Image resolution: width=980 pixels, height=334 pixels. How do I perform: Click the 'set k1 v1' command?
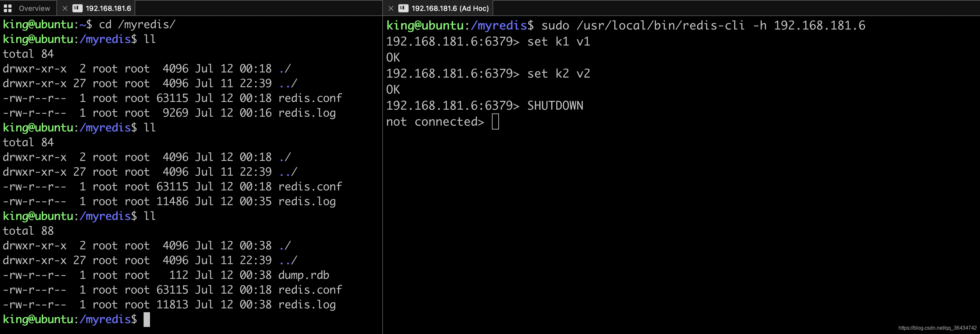tap(559, 41)
